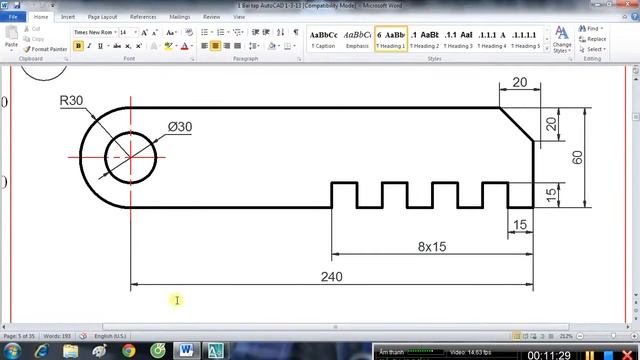Apply superscript formatting

138,46
